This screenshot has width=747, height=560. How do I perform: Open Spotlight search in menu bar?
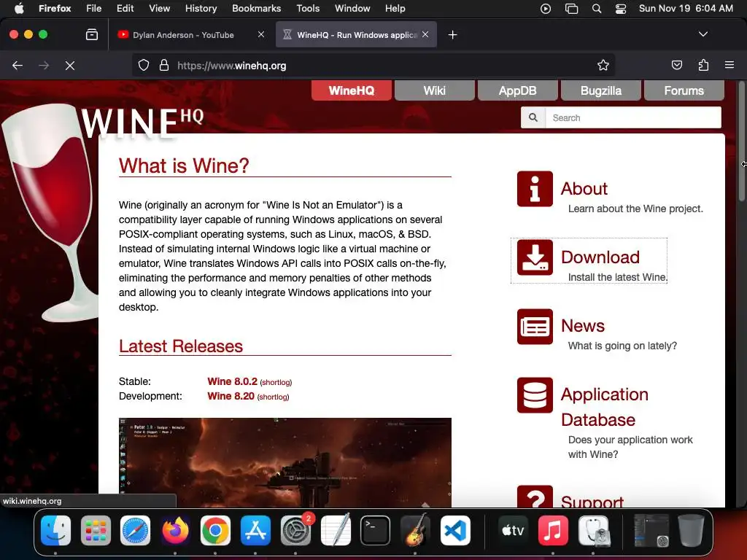pyautogui.click(x=597, y=9)
